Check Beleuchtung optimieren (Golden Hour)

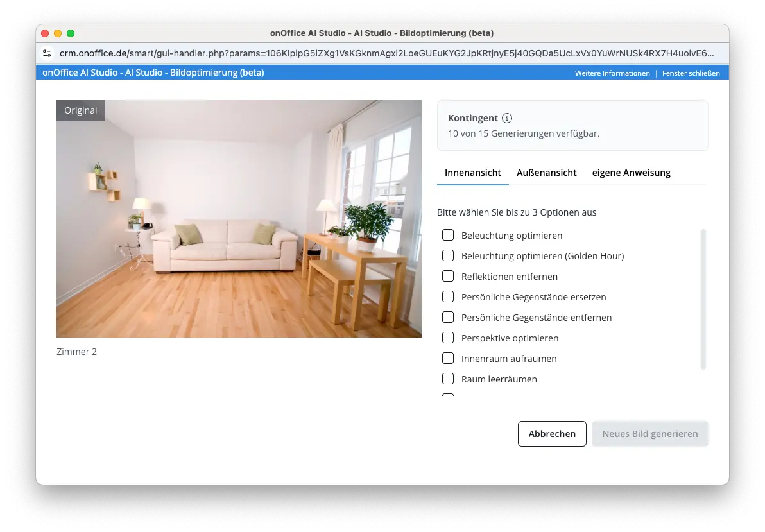click(x=447, y=255)
